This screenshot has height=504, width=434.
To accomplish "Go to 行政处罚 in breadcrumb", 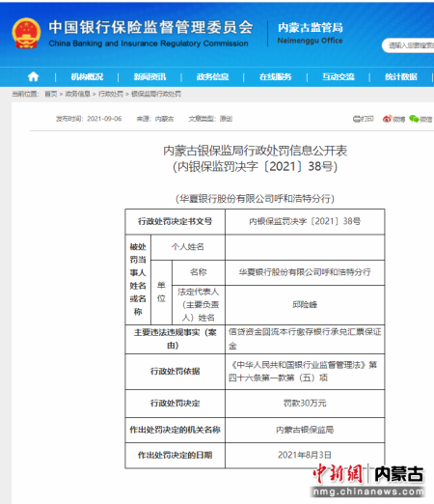I will (111, 94).
